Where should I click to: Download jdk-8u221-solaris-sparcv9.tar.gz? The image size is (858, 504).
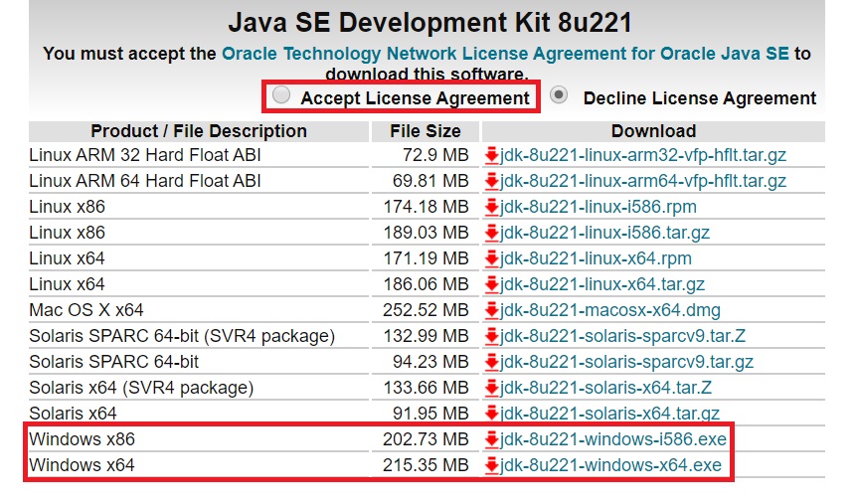626,362
